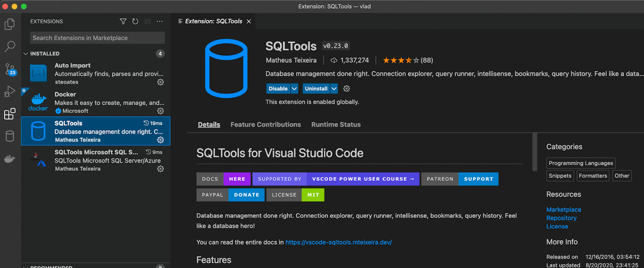Click the macOS green zoom window button
Screen dimensions: 644x268
click(24, 6)
